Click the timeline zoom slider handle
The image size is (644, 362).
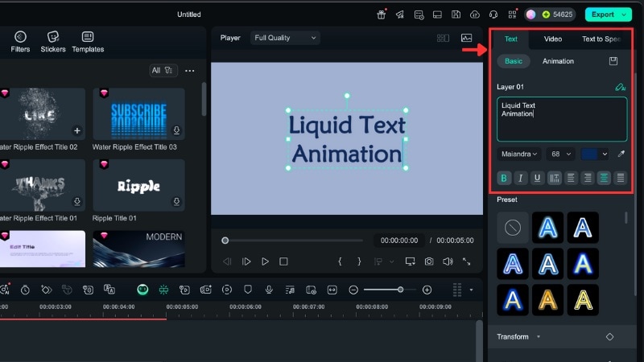(400, 290)
